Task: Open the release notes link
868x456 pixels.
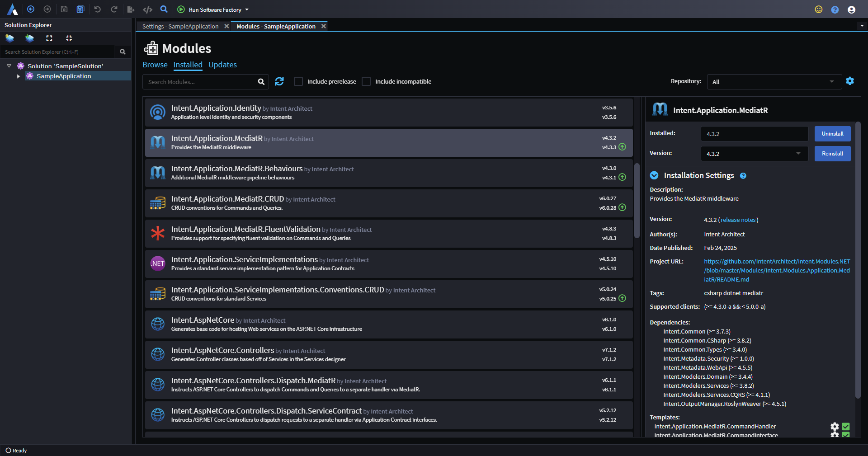Action: point(738,220)
